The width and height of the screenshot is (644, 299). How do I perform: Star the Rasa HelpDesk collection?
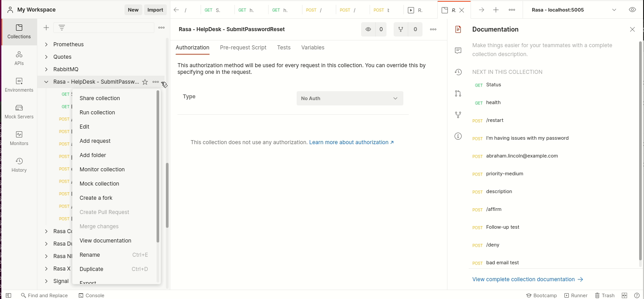(145, 82)
